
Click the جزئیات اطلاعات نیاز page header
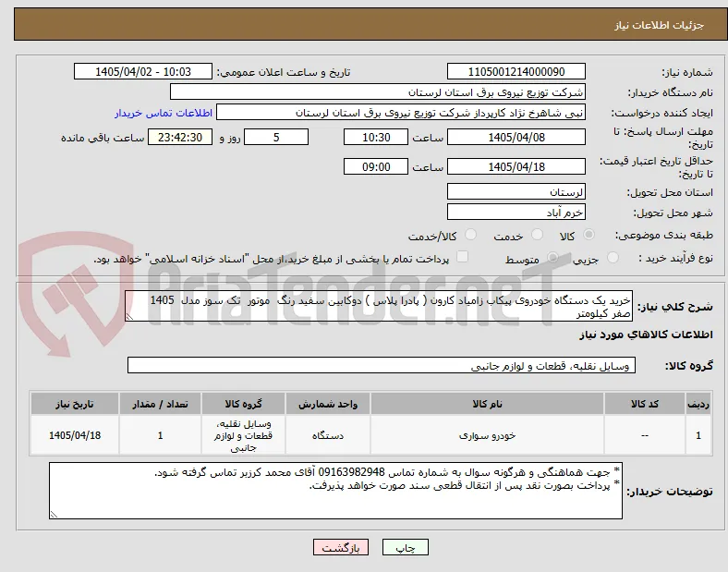pos(659,26)
